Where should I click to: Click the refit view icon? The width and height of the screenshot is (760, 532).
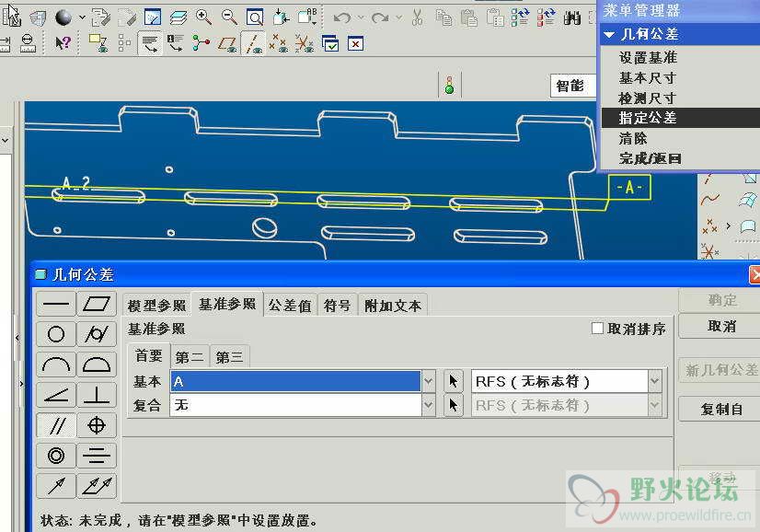tap(255, 17)
